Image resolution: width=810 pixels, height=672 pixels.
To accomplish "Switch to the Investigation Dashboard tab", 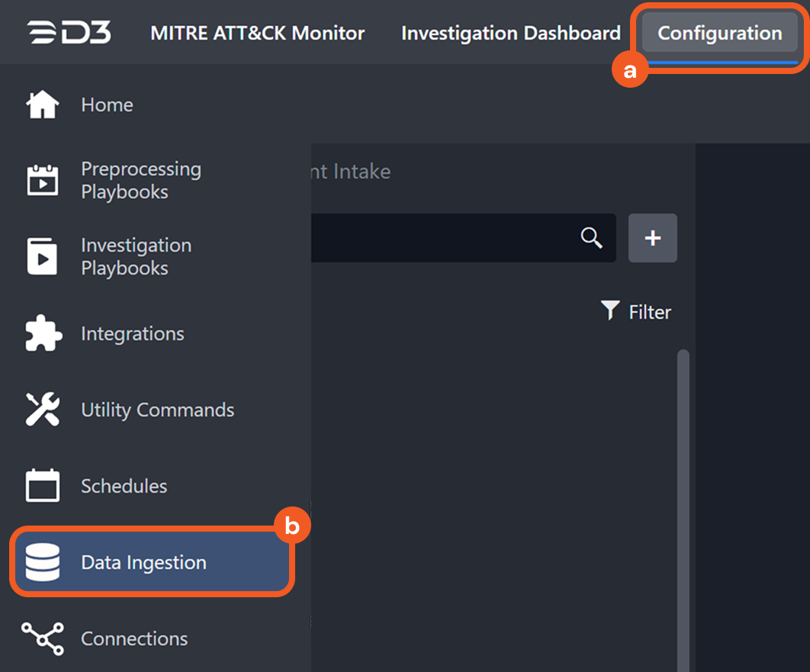I will tap(510, 34).
